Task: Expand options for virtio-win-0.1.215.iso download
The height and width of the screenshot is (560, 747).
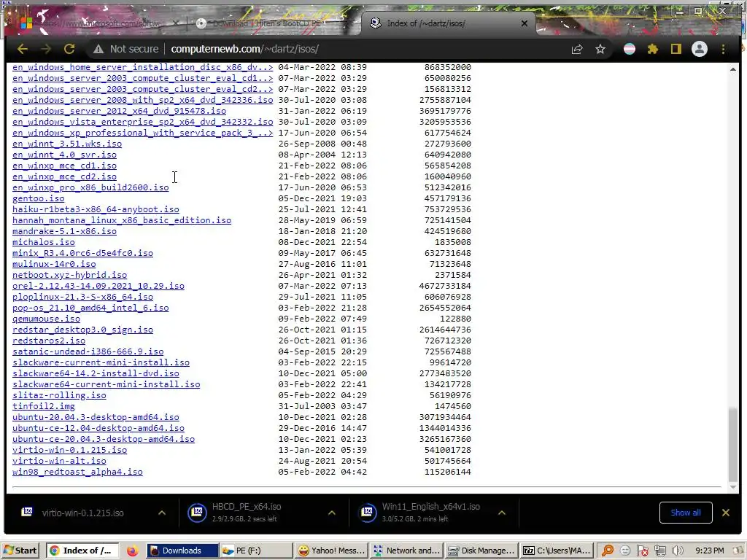Action: (162, 513)
